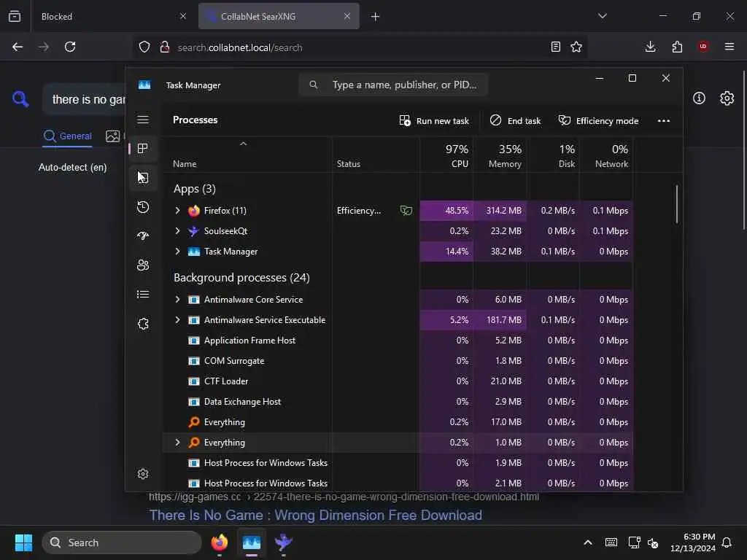Click the browser address bar URL
Image resolution: width=747 pixels, height=560 pixels.
pyautogui.click(x=239, y=47)
